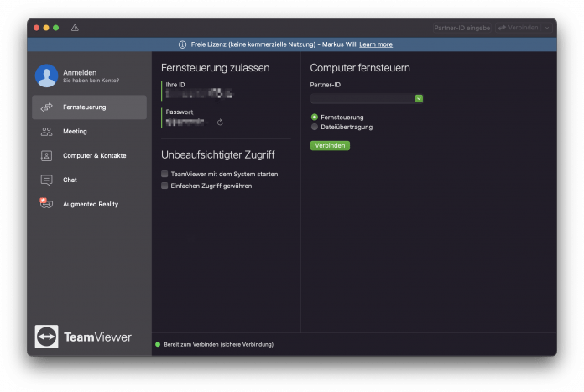Viewport: 584px width, 392px height.
Task: Click the TeamViewer logo icon
Action: pyautogui.click(x=46, y=337)
